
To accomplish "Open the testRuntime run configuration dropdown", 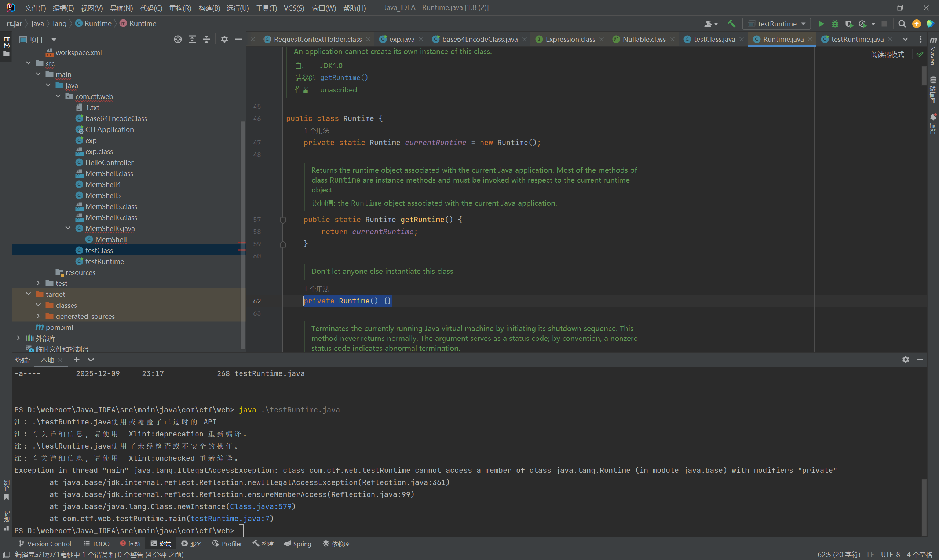I will tap(777, 24).
